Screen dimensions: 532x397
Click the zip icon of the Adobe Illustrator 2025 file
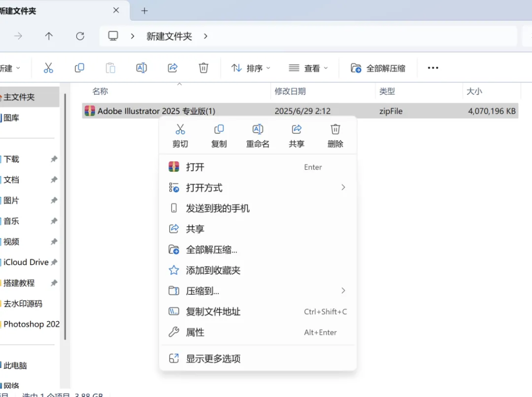pos(89,111)
